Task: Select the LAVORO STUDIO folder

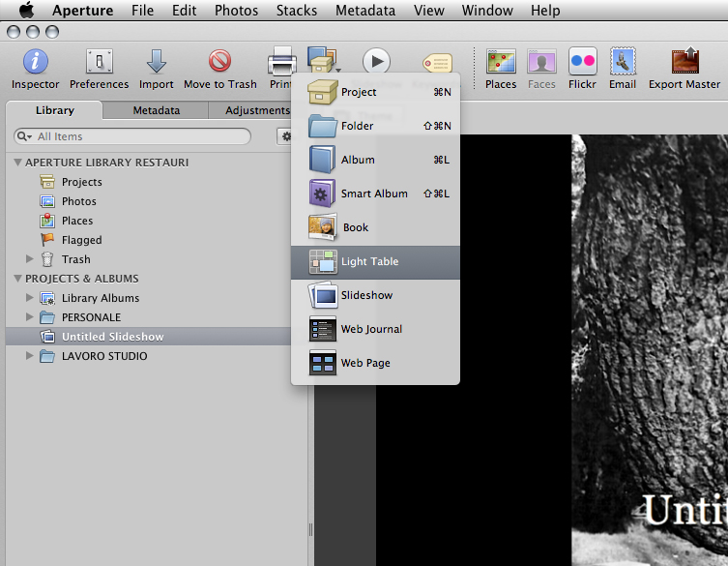Action: 104,356
